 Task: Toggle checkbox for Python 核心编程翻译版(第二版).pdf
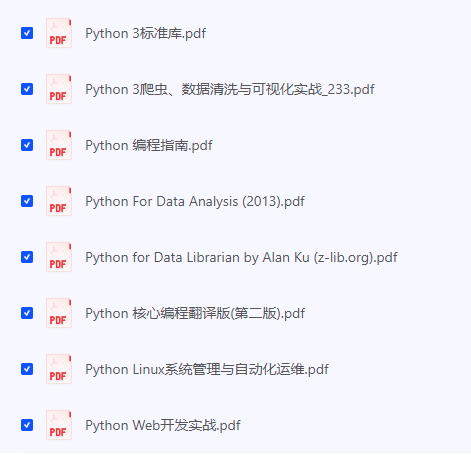(x=27, y=313)
